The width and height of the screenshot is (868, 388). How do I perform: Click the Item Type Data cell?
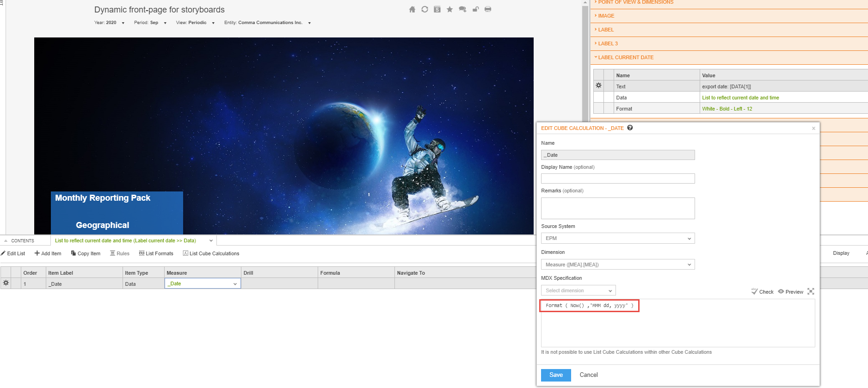click(143, 284)
